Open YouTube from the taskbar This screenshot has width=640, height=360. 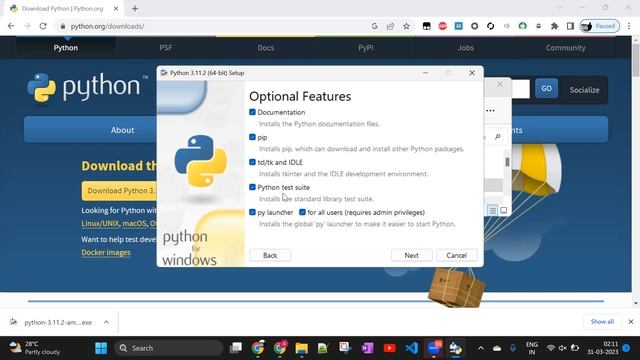point(389,348)
